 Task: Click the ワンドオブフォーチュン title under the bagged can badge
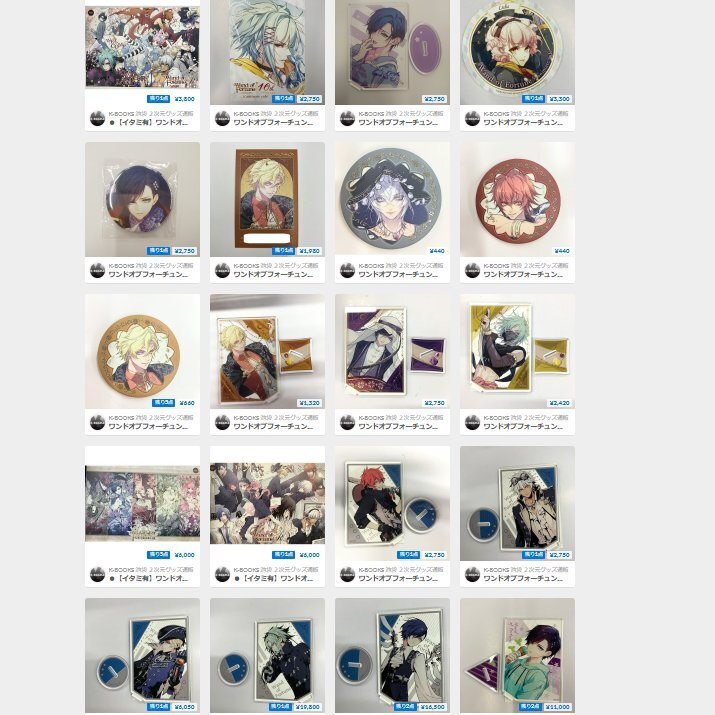(x=148, y=275)
